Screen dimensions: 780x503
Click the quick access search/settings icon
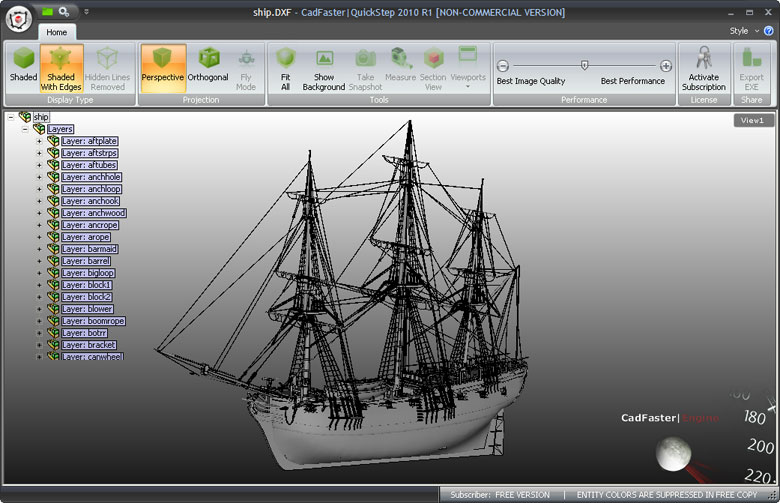[x=64, y=11]
